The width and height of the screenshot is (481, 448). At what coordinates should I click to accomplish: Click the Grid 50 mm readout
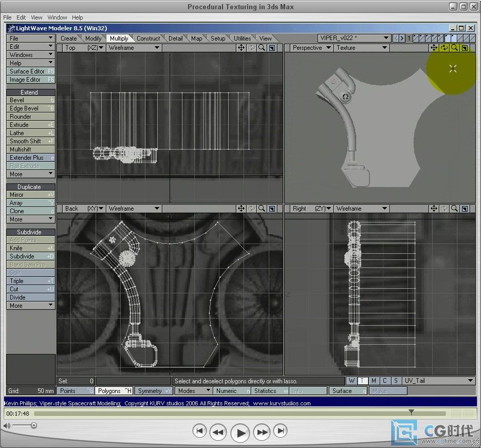click(31, 391)
